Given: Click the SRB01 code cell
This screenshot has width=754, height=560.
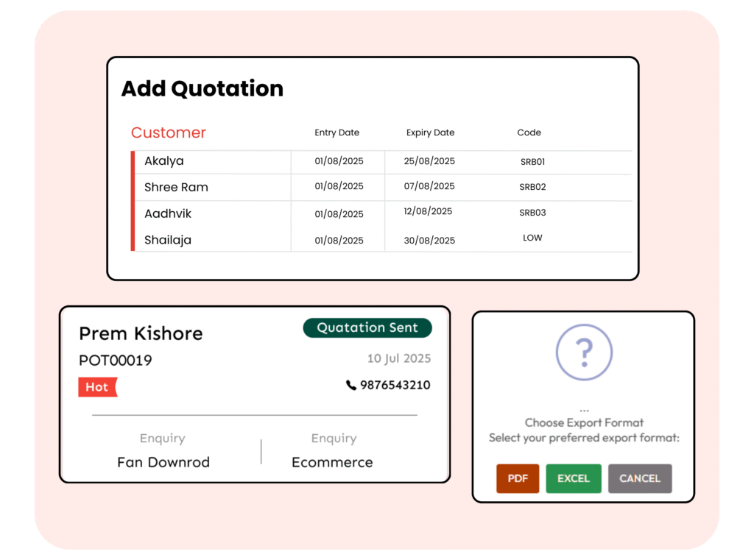Looking at the screenshot, I should pyautogui.click(x=532, y=162).
